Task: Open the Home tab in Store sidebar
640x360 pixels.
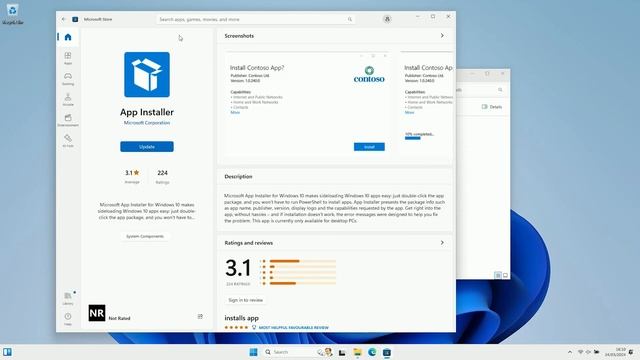Action: click(68, 37)
